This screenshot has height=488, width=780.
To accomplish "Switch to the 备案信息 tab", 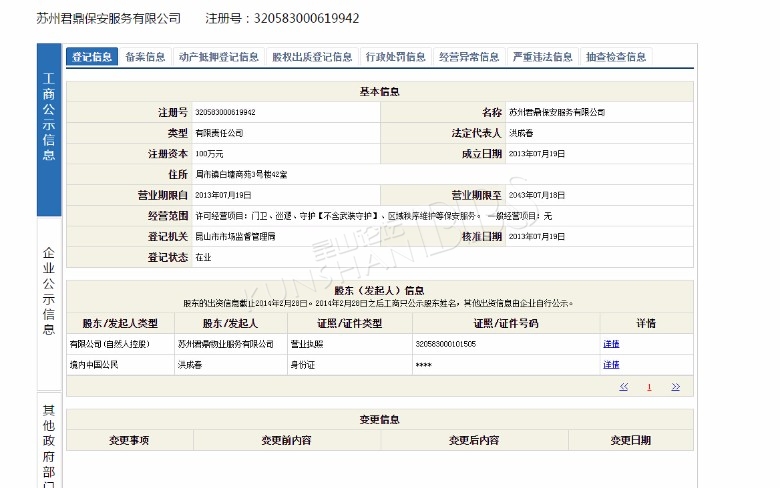I will (145, 57).
